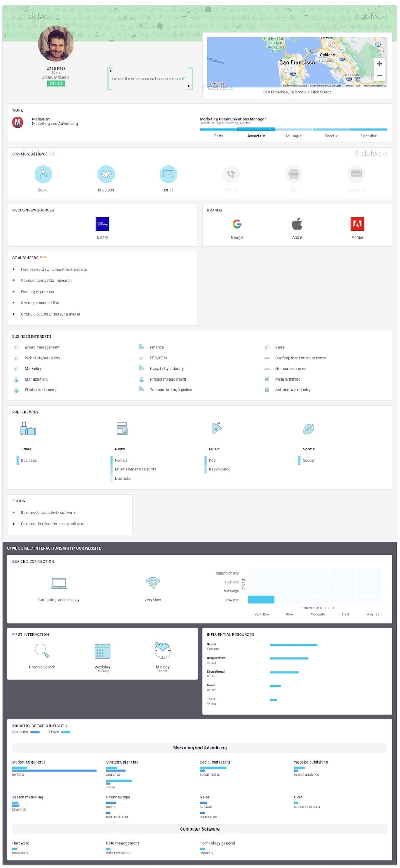Click the Organic Search magnifier icon

[x=42, y=650]
